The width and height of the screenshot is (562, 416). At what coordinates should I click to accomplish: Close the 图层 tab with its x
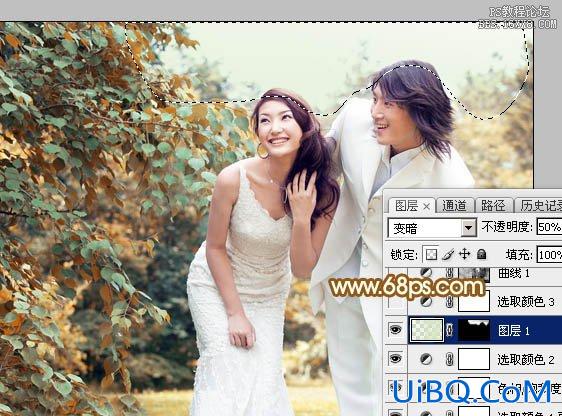[x=426, y=207]
